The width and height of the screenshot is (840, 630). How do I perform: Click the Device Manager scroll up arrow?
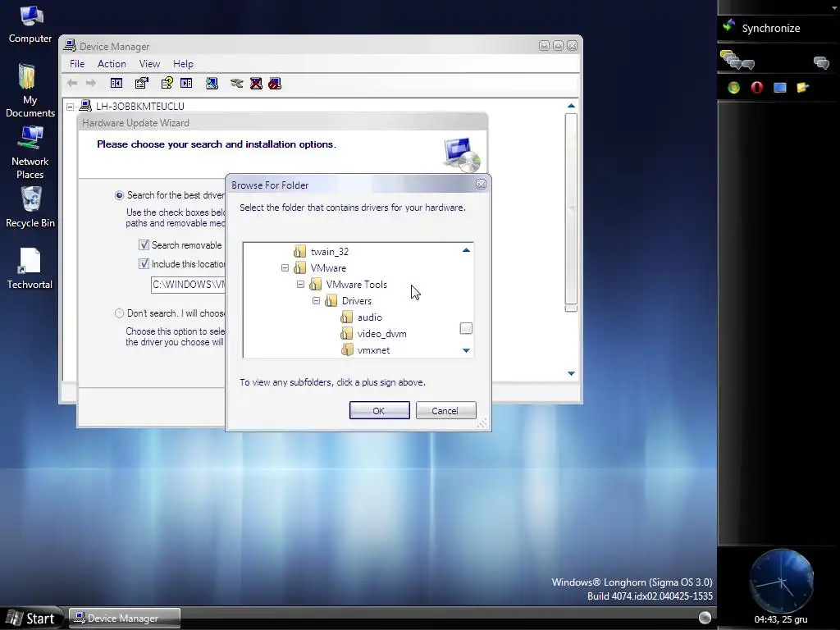pyautogui.click(x=571, y=106)
